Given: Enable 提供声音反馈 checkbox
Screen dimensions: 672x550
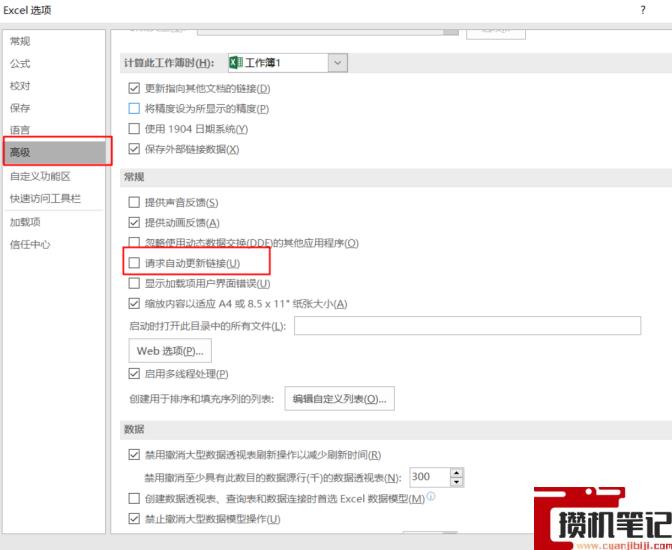Looking at the screenshot, I should click(134, 202).
